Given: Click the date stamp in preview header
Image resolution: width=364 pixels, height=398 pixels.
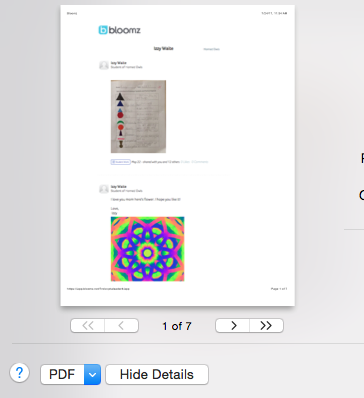Looking at the screenshot, I should tap(274, 13).
